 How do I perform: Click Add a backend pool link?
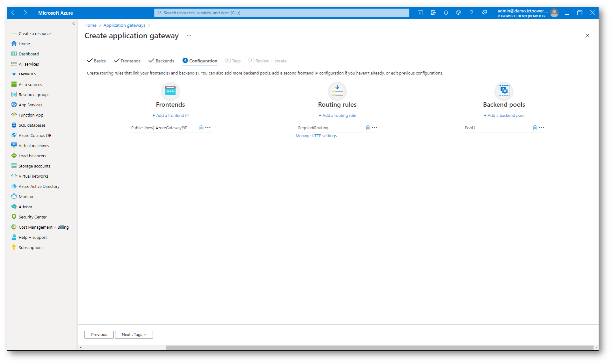coord(504,116)
